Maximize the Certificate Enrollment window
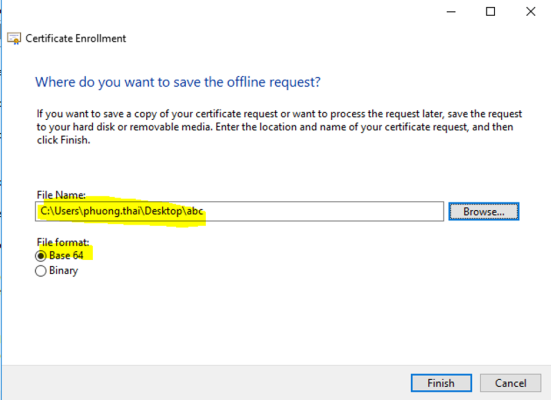 click(491, 12)
